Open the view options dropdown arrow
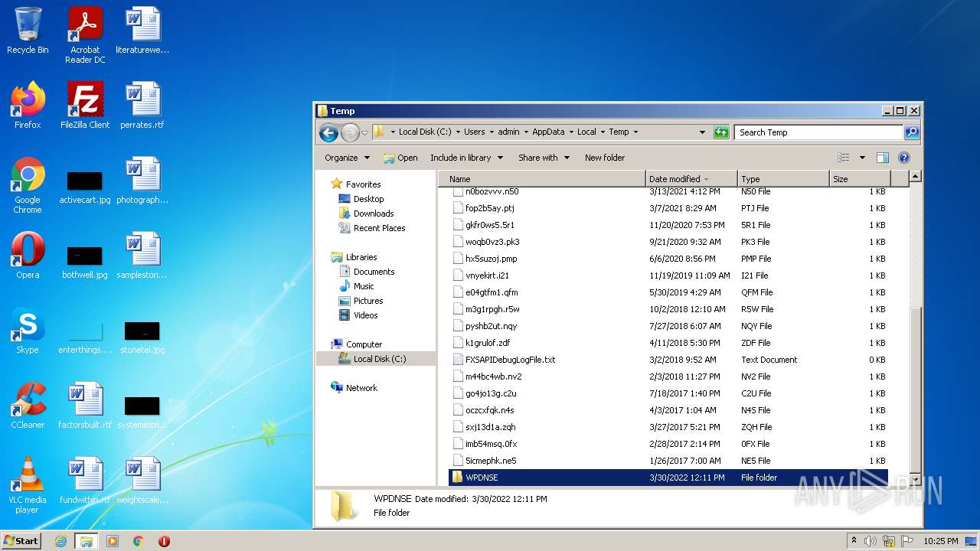The image size is (980, 551). 862,158
